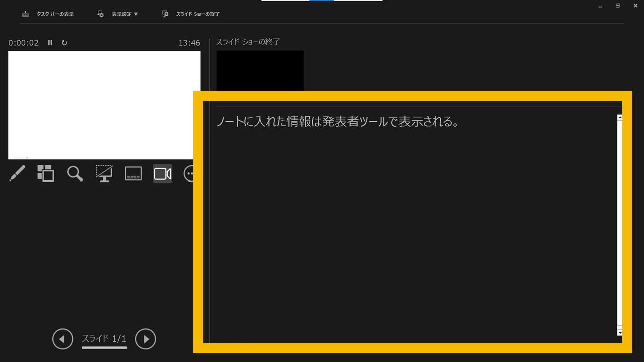644x362 pixels.
Task: Select the zoom magnifier tool
Action: [74, 173]
